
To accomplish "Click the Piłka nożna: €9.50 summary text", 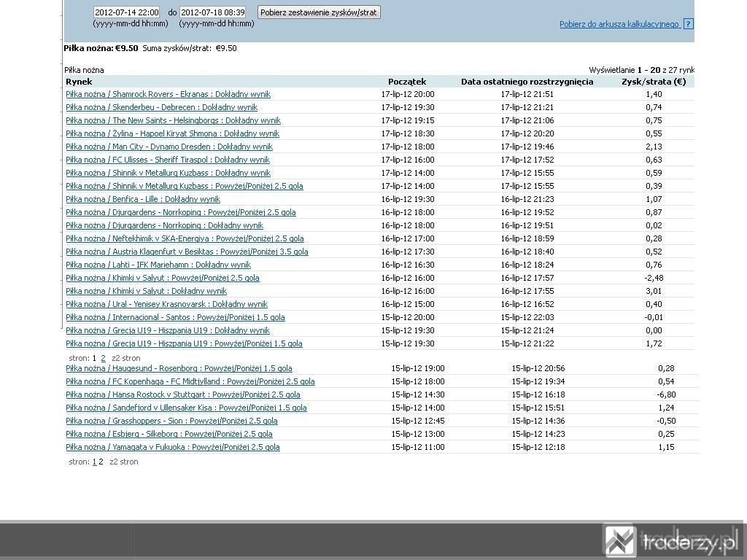I will (x=101, y=48).
